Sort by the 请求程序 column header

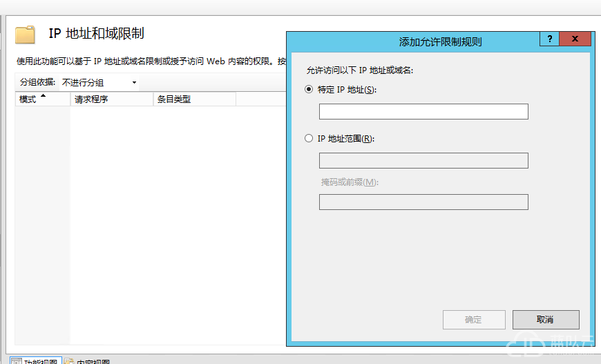point(111,99)
